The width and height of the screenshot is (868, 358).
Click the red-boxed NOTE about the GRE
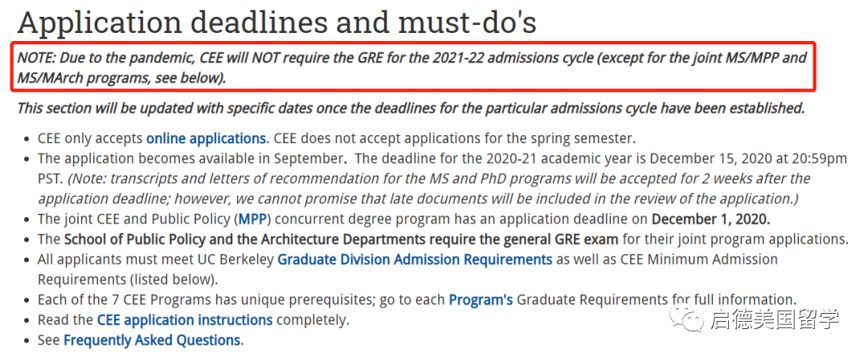(x=411, y=68)
